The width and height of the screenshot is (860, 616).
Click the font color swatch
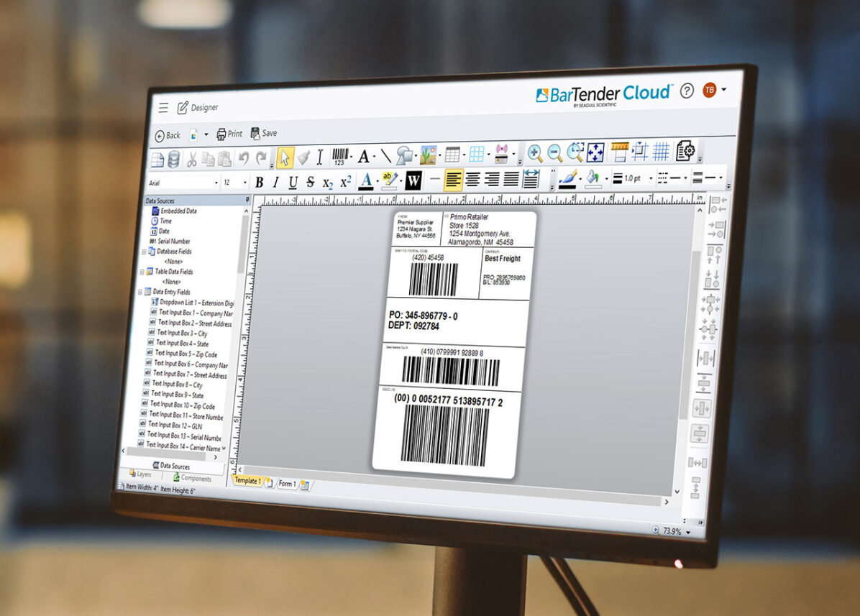(365, 181)
